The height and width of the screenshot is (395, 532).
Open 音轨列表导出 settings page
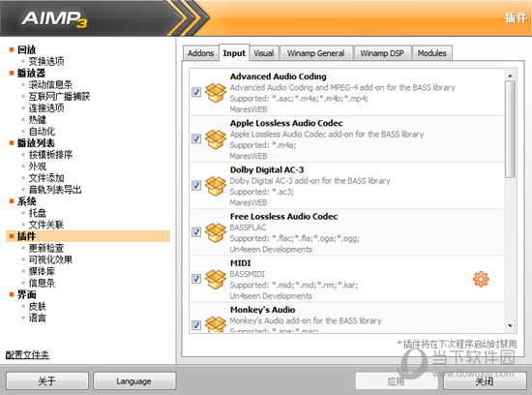[x=55, y=190]
